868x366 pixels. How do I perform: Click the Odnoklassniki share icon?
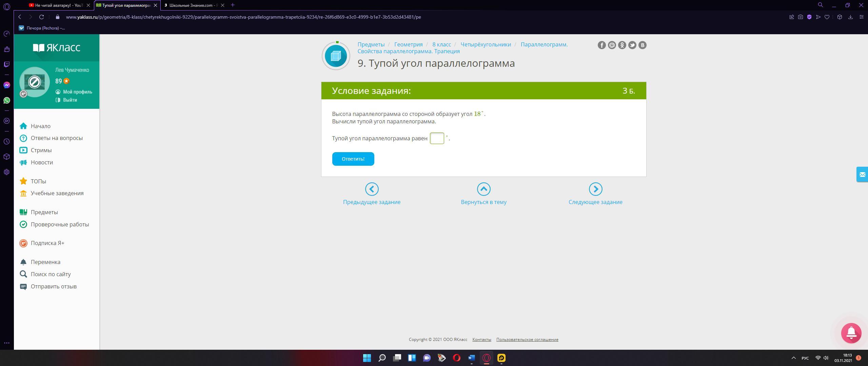tap(622, 45)
